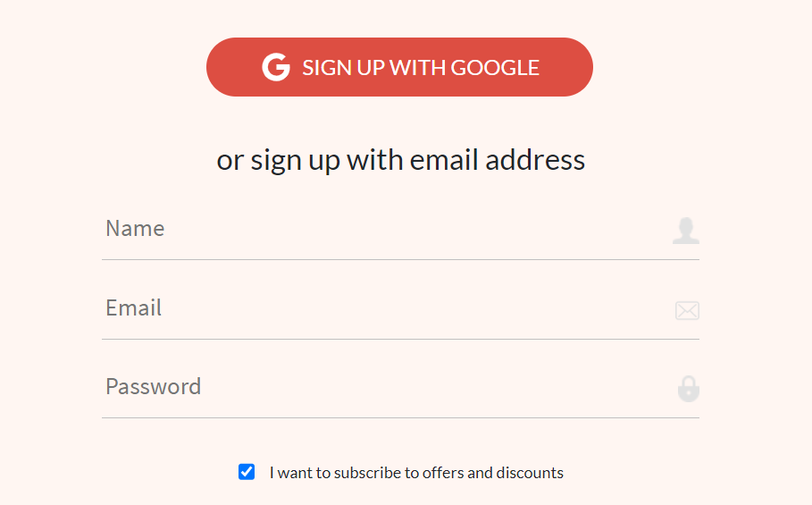The image size is (812, 505).
Task: Focus the Name input field
Action: [400, 229]
